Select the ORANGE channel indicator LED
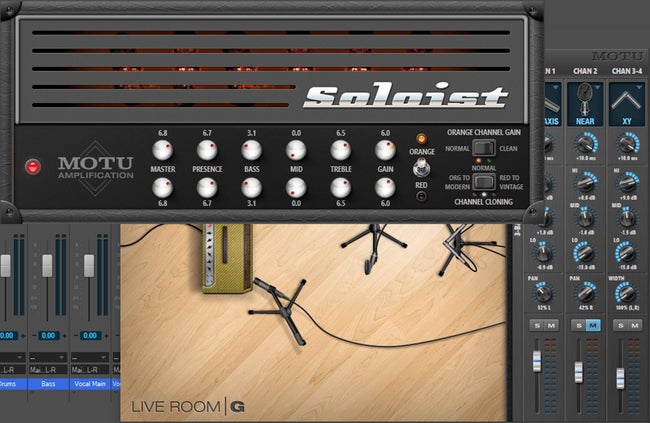This screenshot has width=650, height=423. click(421, 139)
